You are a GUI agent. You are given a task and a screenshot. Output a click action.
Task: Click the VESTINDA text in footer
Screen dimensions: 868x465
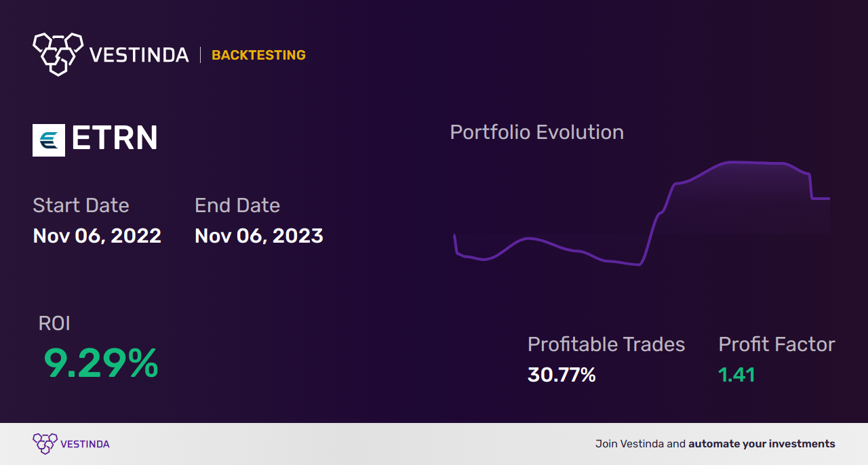pyautogui.click(x=85, y=444)
